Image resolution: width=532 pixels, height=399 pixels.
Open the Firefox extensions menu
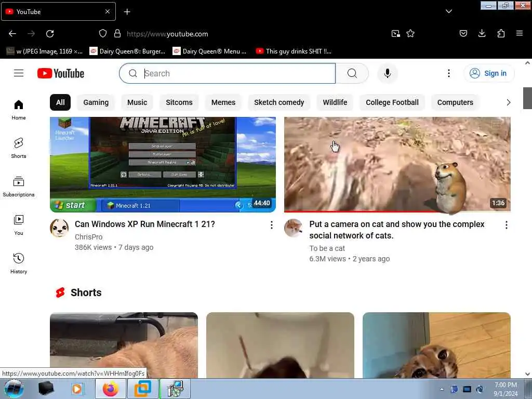(501, 33)
